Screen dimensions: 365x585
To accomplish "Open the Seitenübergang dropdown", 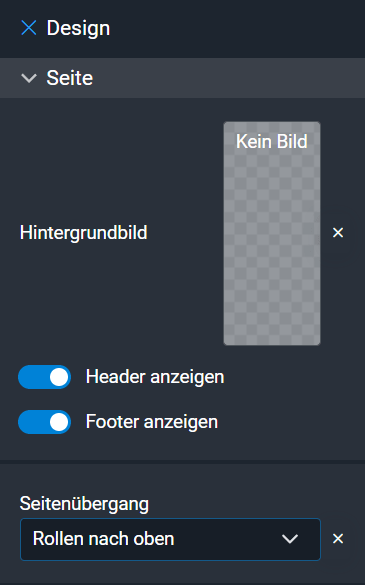I will pos(171,539).
